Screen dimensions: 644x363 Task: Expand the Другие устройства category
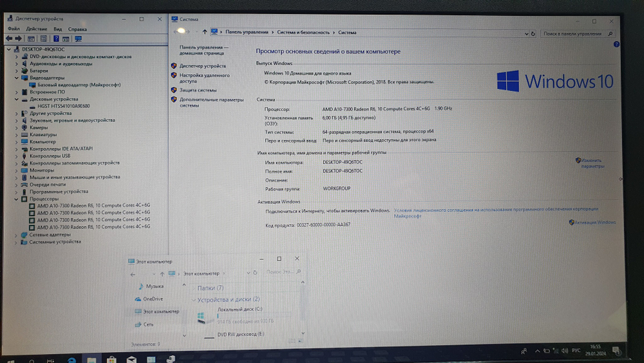(17, 113)
